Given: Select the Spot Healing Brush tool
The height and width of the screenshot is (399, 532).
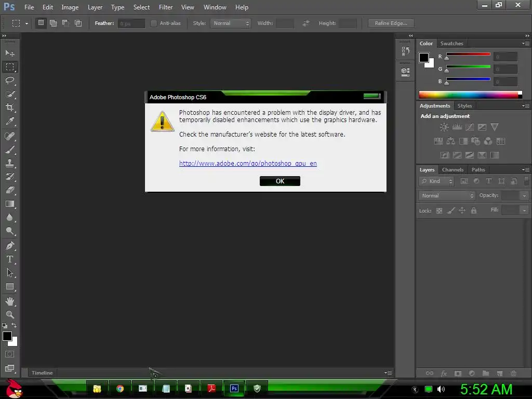Looking at the screenshot, I should click(x=10, y=136).
